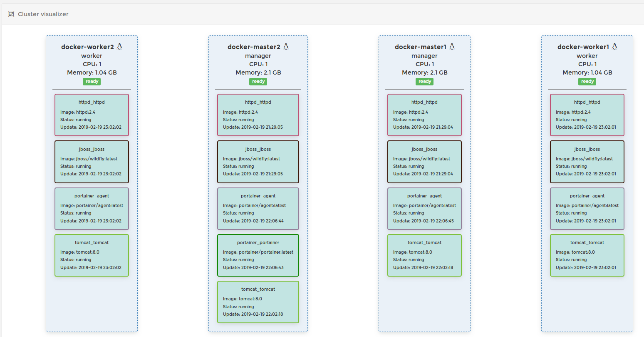Open the jboss_jboss task on docker-master1
Image resolution: width=644 pixels, height=337 pixels.
pos(424,162)
